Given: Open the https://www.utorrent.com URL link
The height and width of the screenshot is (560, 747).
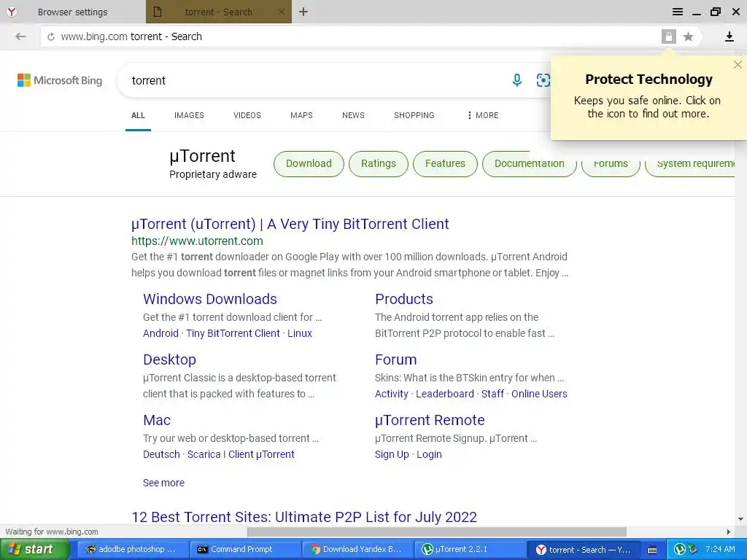Looking at the screenshot, I should coord(197,241).
